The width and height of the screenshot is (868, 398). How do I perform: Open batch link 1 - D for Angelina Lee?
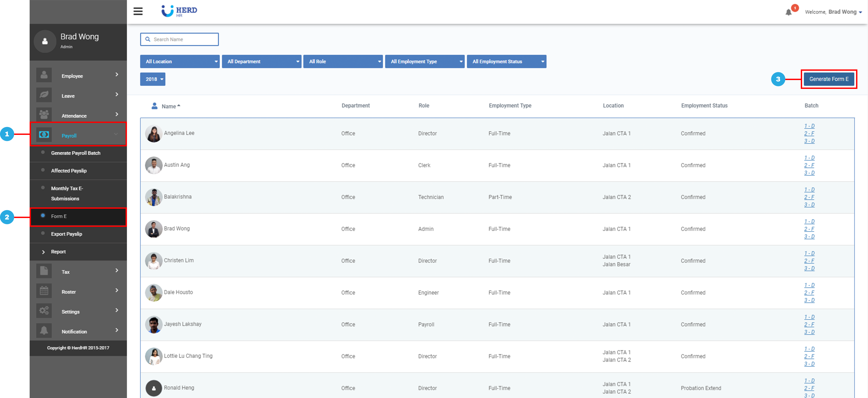point(809,126)
